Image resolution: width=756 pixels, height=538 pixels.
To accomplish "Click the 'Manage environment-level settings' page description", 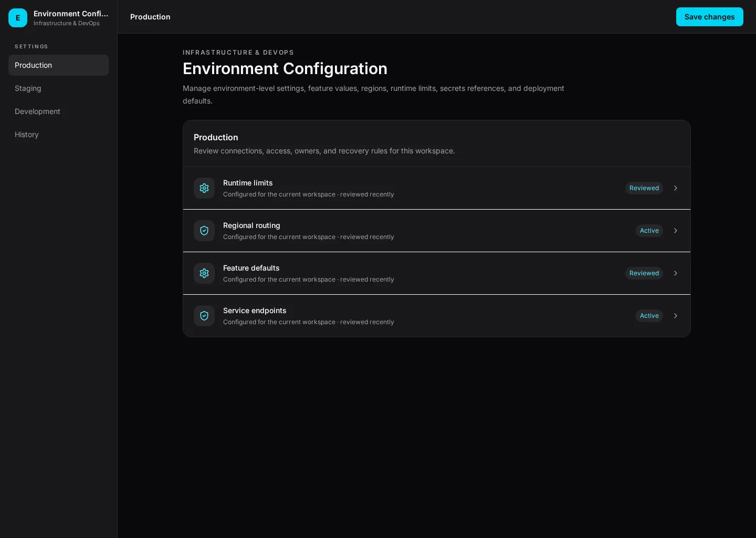I will [x=373, y=95].
